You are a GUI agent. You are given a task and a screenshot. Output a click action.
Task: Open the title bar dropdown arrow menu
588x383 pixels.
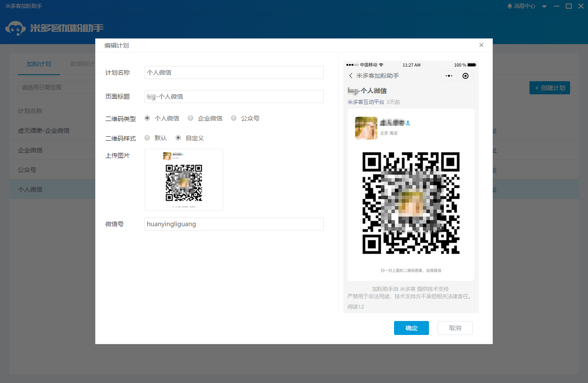pos(544,7)
